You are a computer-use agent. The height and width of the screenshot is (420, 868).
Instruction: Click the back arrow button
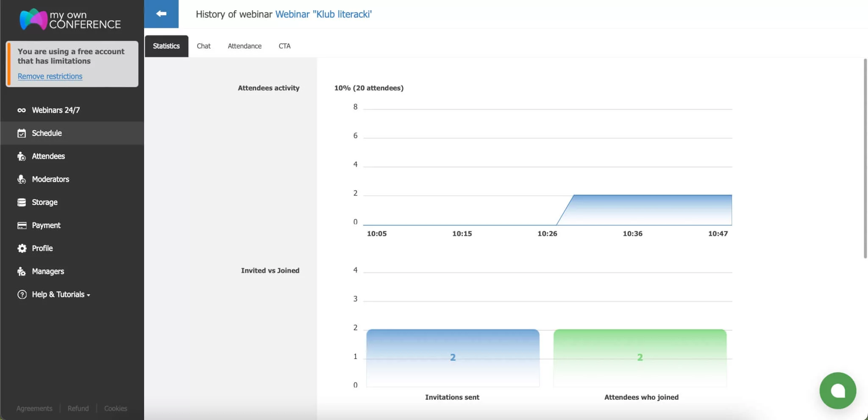point(161,14)
